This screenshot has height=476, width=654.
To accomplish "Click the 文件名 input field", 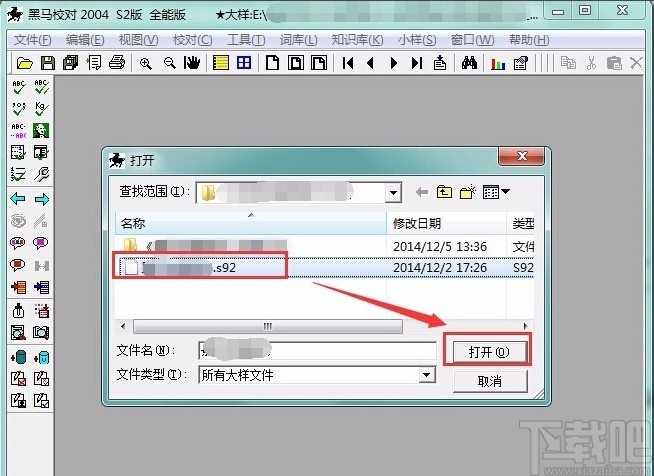I will 317,351.
